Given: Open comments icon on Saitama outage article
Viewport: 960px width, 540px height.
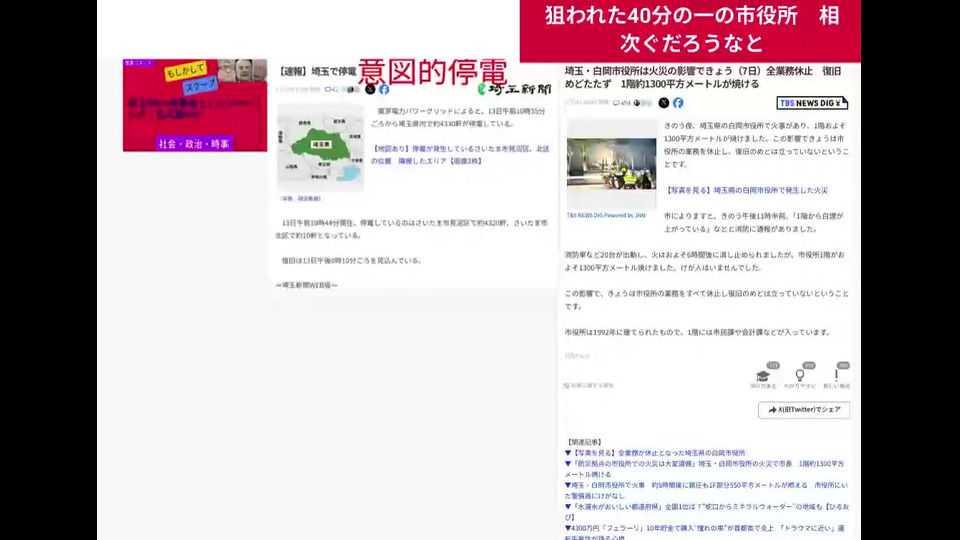Looking at the screenshot, I should (x=331, y=89).
